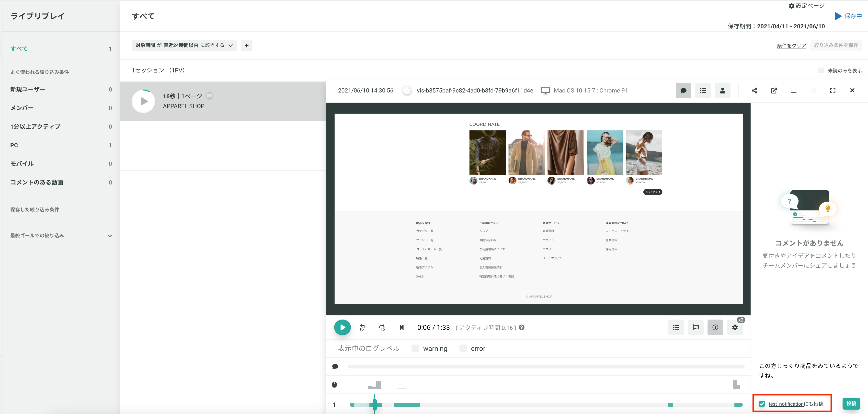The height and width of the screenshot is (414, 868).
Task: Filter by PC sessions
Action: [61, 145]
